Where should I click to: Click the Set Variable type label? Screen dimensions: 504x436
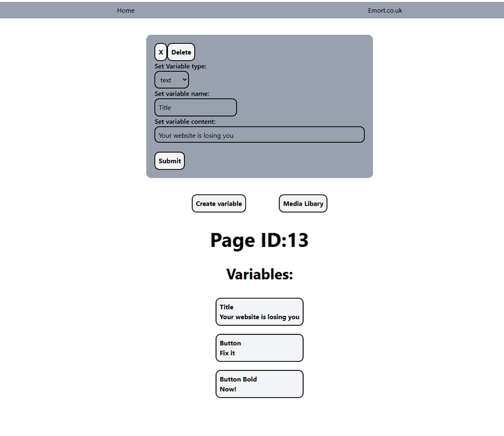[180, 66]
